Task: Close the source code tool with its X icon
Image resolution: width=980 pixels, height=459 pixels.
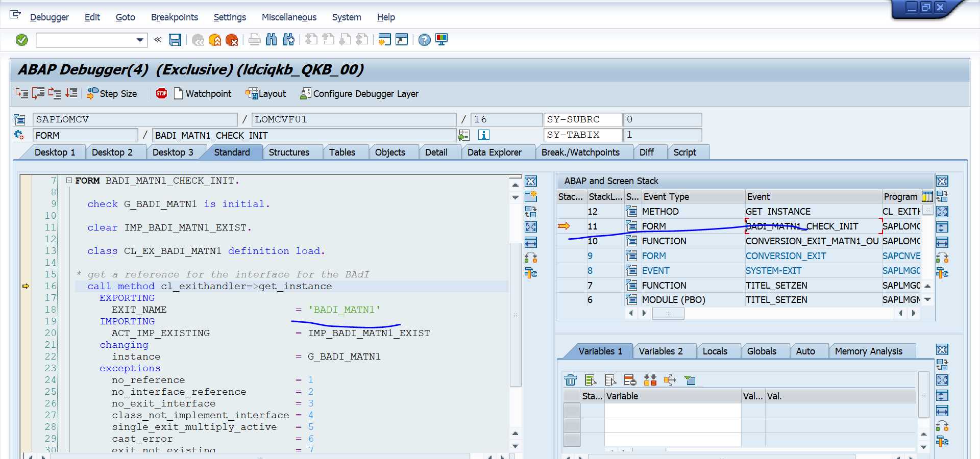Action: [531, 181]
